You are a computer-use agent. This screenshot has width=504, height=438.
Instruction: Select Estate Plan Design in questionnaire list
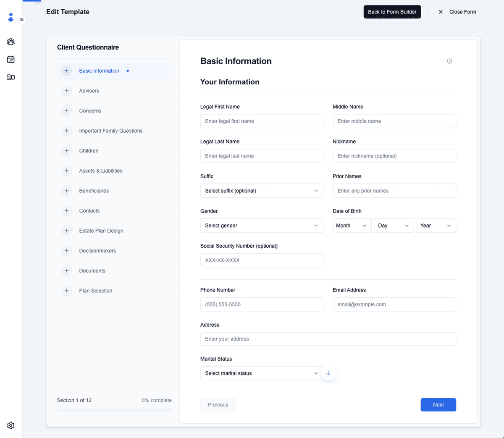[101, 231]
